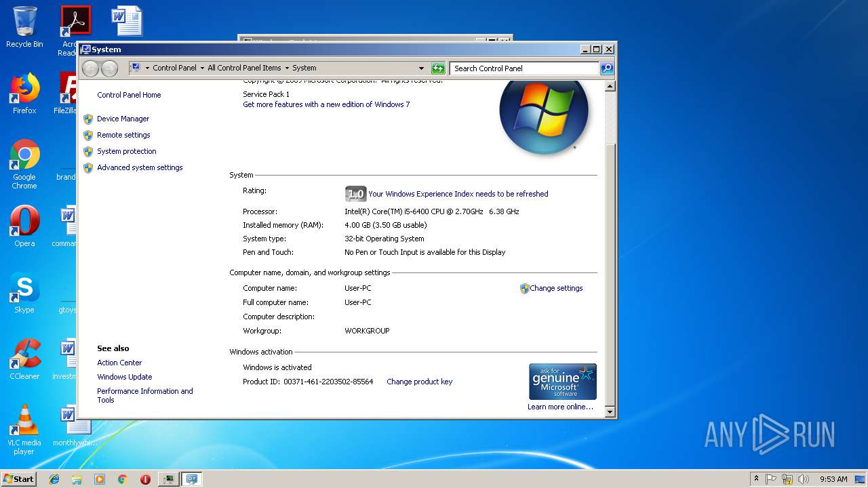Open System protection link

click(x=127, y=151)
